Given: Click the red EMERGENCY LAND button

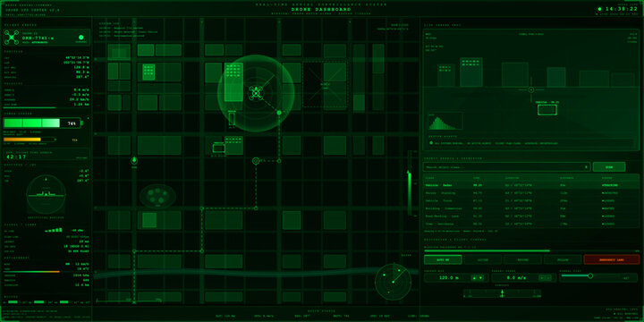Looking at the screenshot, I should (612, 259).
